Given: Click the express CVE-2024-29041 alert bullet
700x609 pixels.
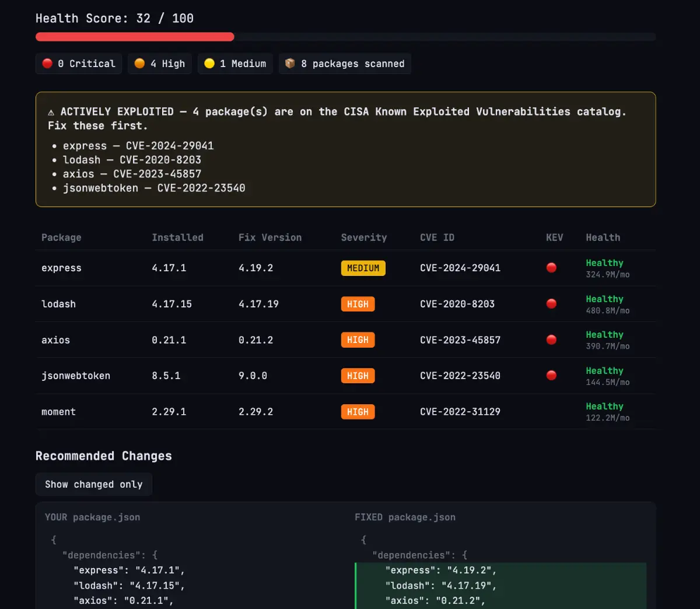Looking at the screenshot, I should 138,146.
